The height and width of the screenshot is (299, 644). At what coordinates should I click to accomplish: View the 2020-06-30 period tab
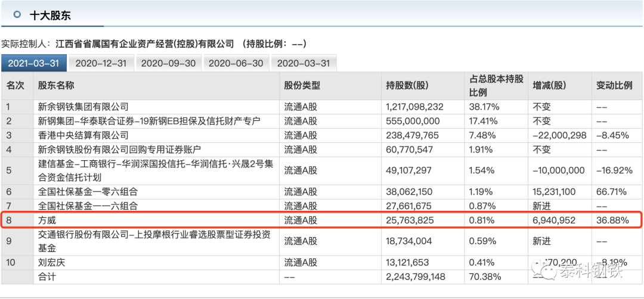click(237, 63)
